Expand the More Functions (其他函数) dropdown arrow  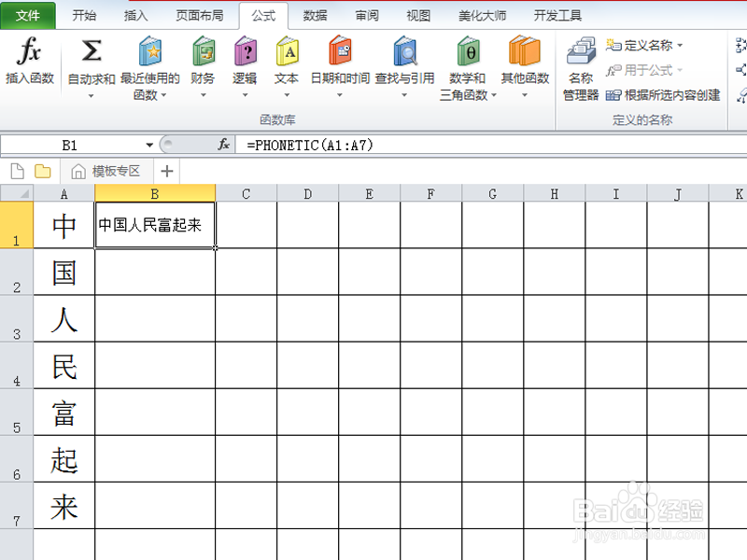[x=525, y=95]
